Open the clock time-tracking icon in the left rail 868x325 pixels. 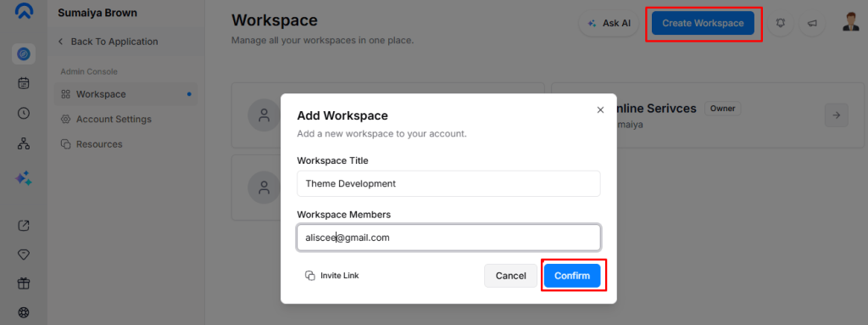[x=23, y=113]
